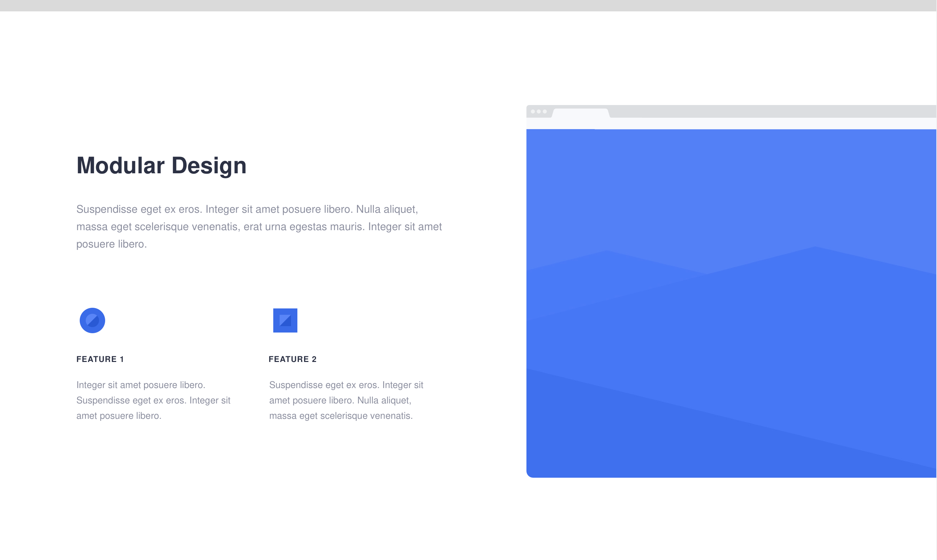Click the left mountain peak in illustration
The width and height of the screenshot is (937, 560).
tap(606, 257)
